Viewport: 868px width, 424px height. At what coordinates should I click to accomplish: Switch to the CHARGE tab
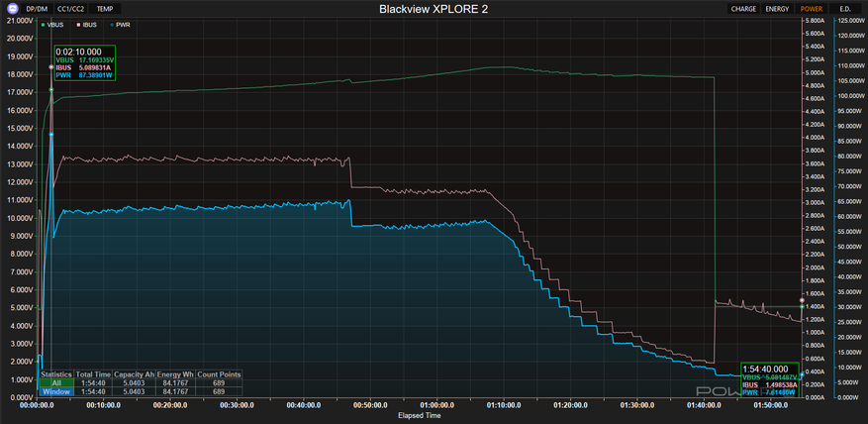pyautogui.click(x=743, y=8)
